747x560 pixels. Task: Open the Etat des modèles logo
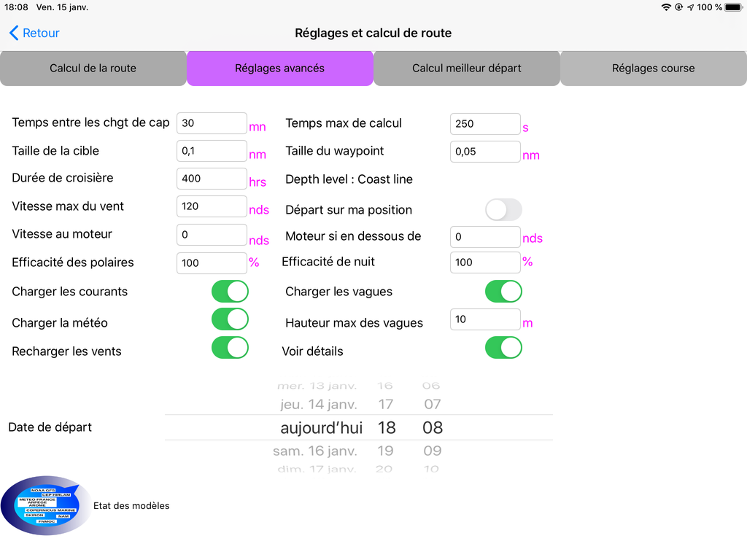coord(46,505)
